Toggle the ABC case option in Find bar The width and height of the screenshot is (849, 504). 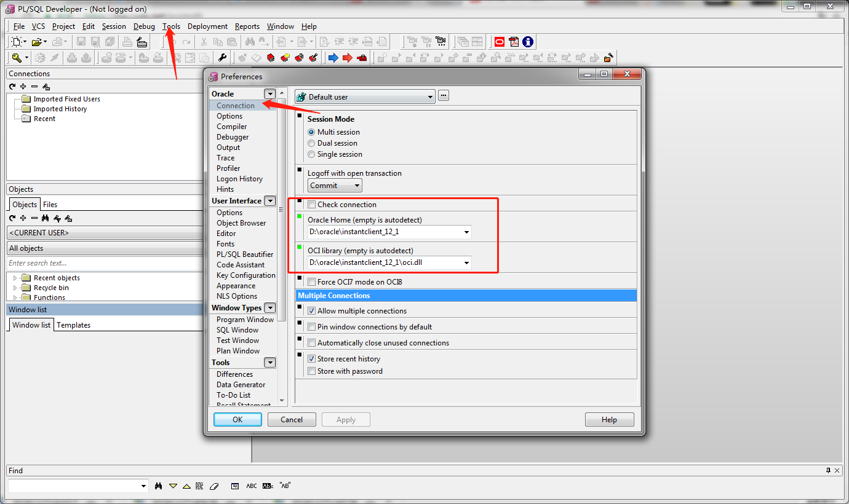(x=252, y=486)
